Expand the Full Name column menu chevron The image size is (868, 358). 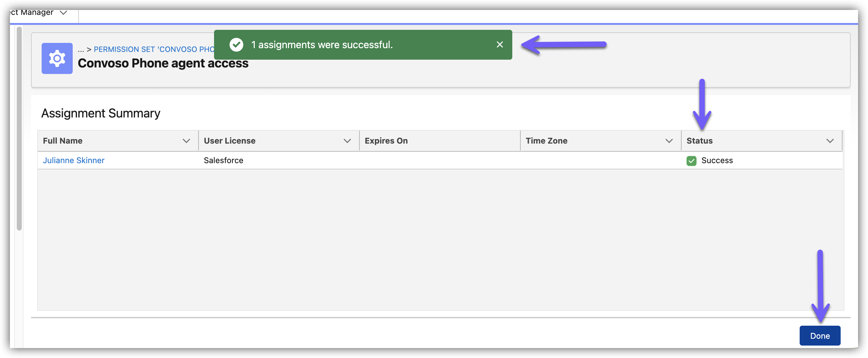186,141
